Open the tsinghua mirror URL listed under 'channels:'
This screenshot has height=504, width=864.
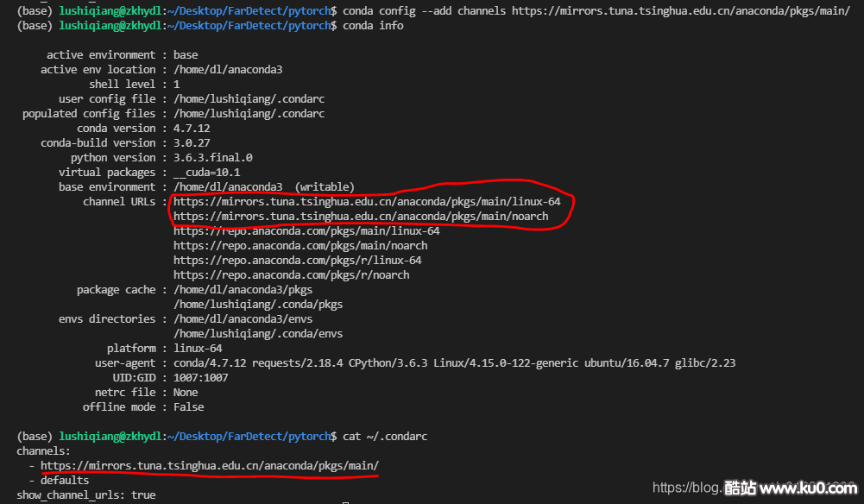pyautogui.click(x=210, y=466)
